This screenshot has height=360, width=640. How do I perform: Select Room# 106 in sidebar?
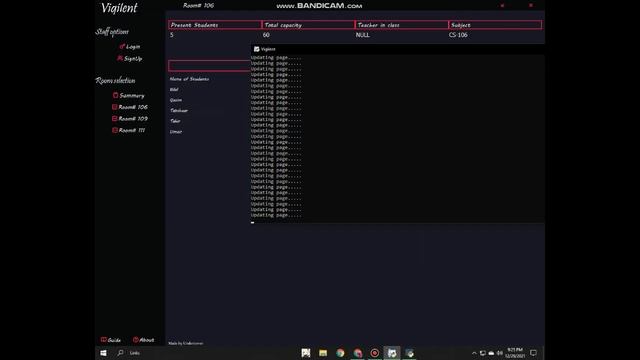coord(130,107)
